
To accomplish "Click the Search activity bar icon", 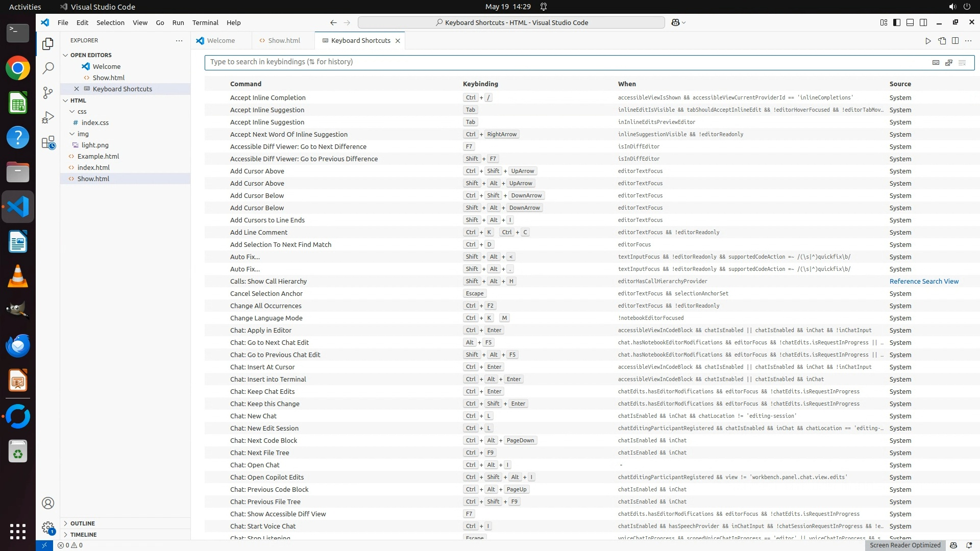I will (x=48, y=68).
